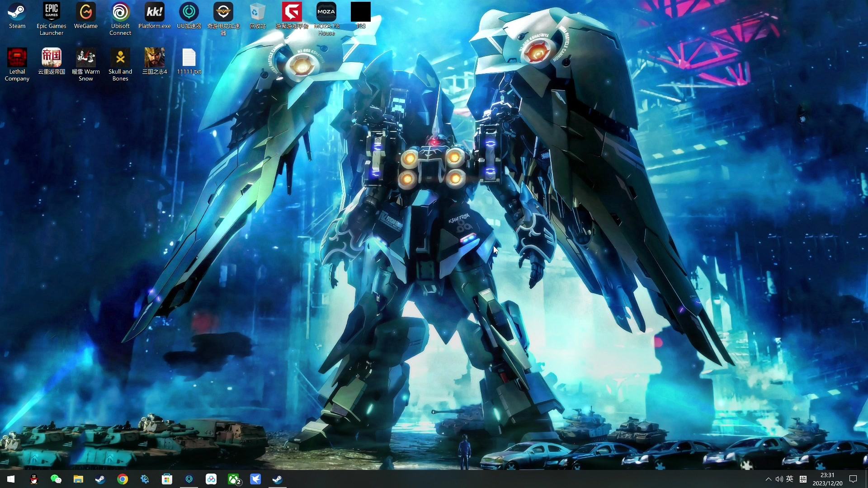
Task: Select the Lethal Company desktop icon
Action: 17,58
